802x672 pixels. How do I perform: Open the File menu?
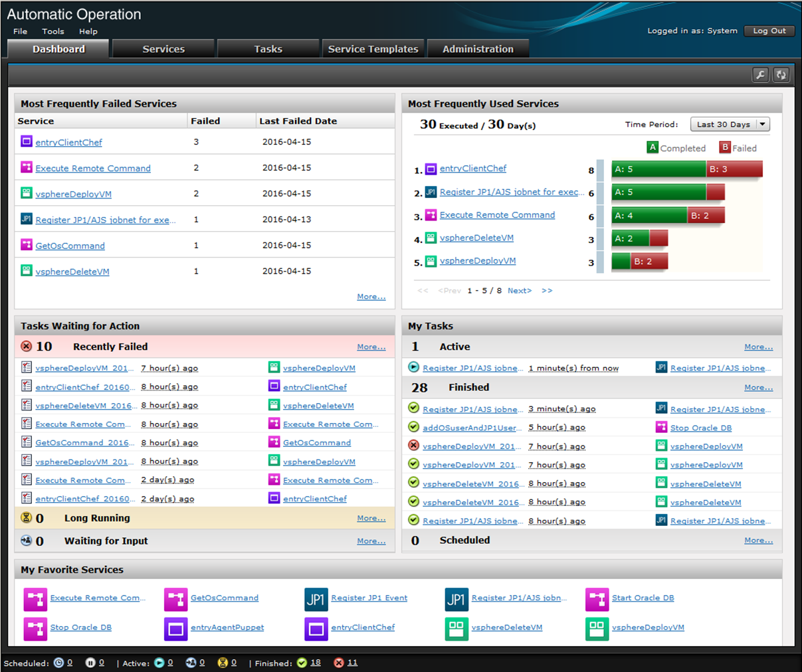click(x=21, y=31)
